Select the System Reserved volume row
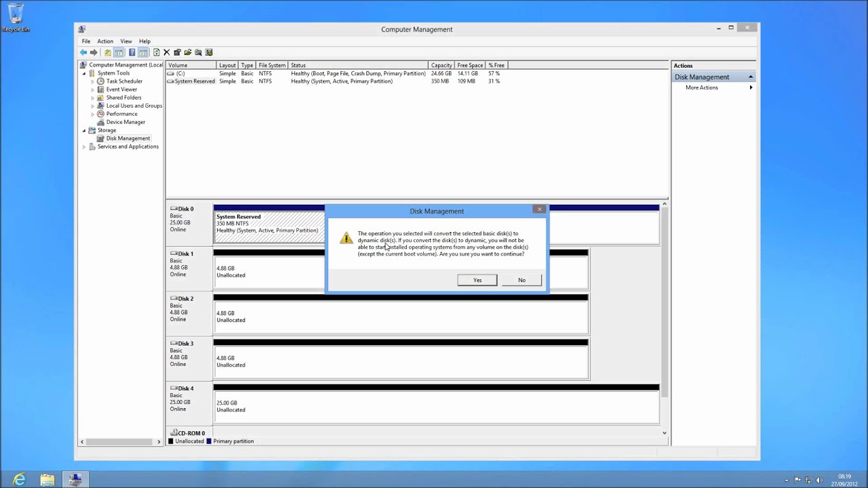The height and width of the screenshot is (488, 868). pos(336,81)
